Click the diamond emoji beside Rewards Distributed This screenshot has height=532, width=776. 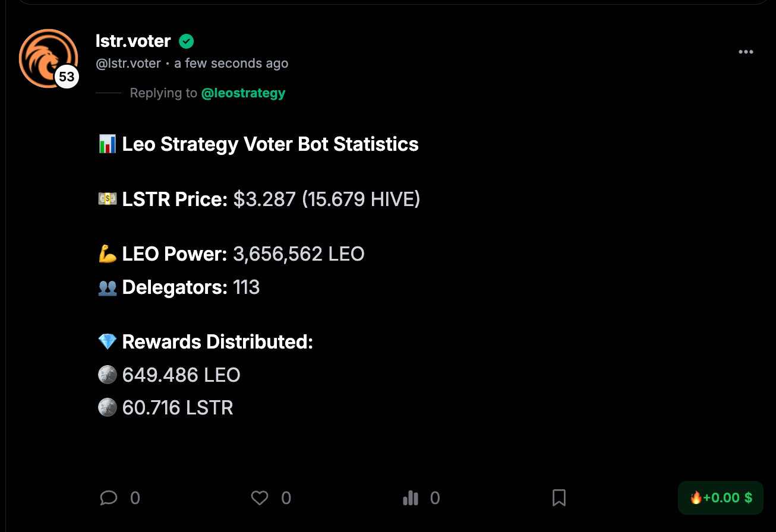pyautogui.click(x=107, y=342)
